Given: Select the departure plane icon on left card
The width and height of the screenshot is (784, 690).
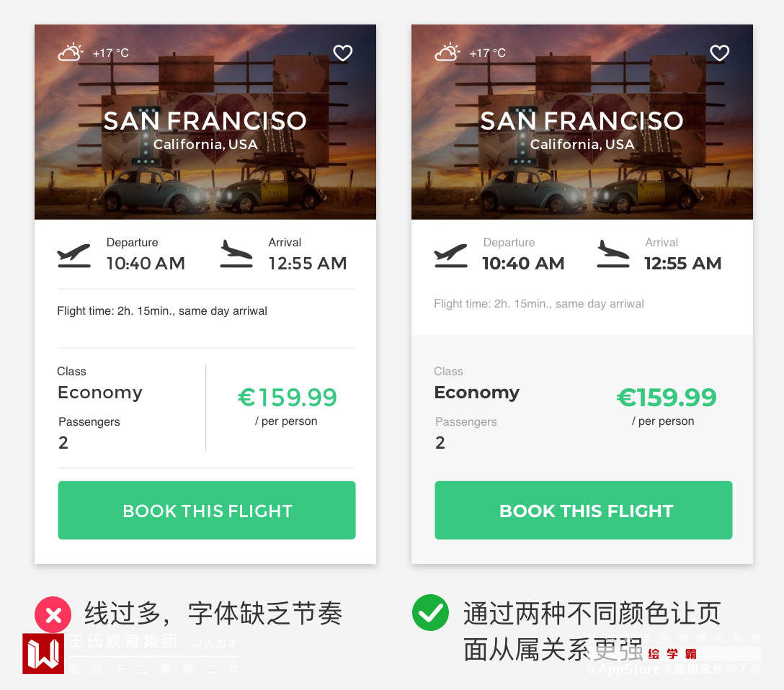Looking at the screenshot, I should pyautogui.click(x=74, y=255).
